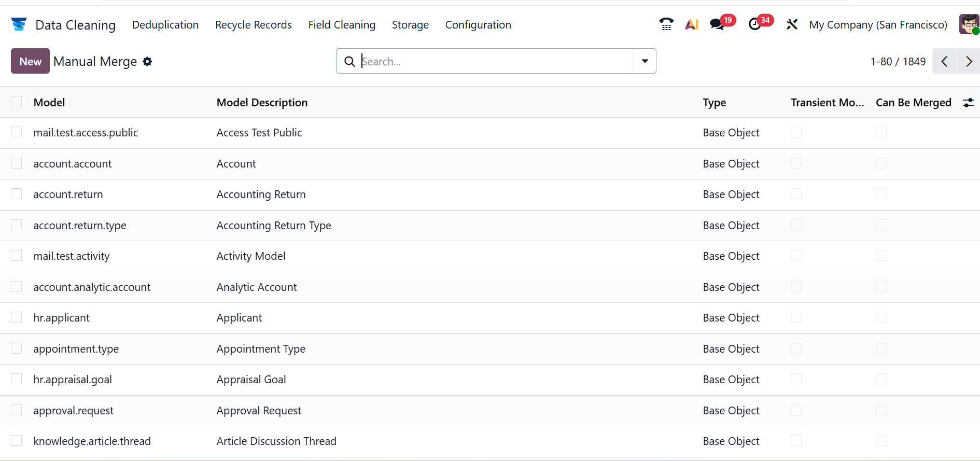The height and width of the screenshot is (461, 980).
Task: Open the chat messages icon with badge 19
Action: [717, 24]
